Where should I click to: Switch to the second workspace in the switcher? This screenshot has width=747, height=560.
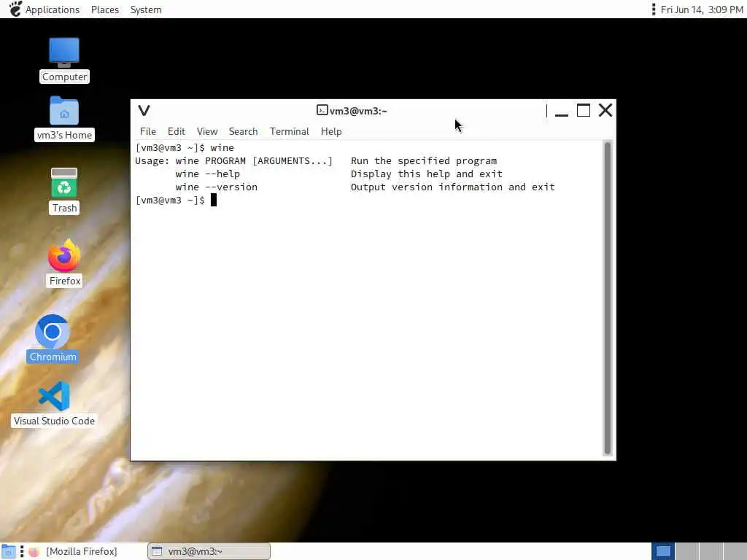(687, 551)
